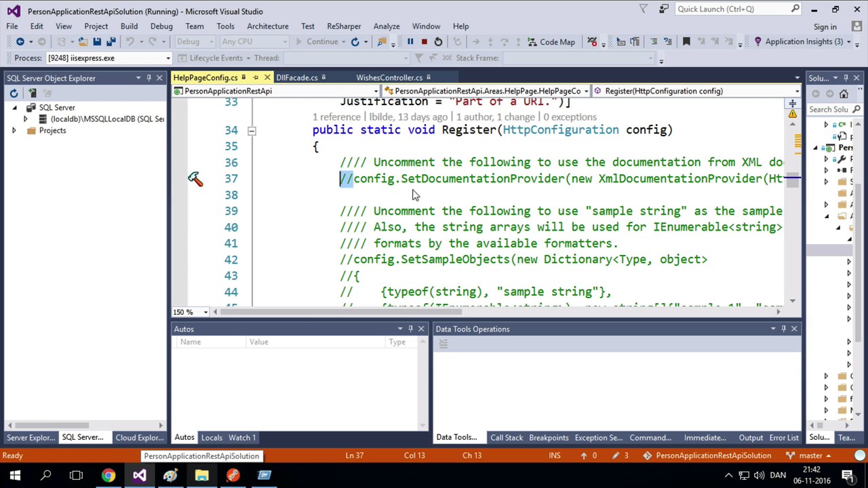
Task: Click the 1 author, 1 change CodeLens link
Action: pos(496,117)
